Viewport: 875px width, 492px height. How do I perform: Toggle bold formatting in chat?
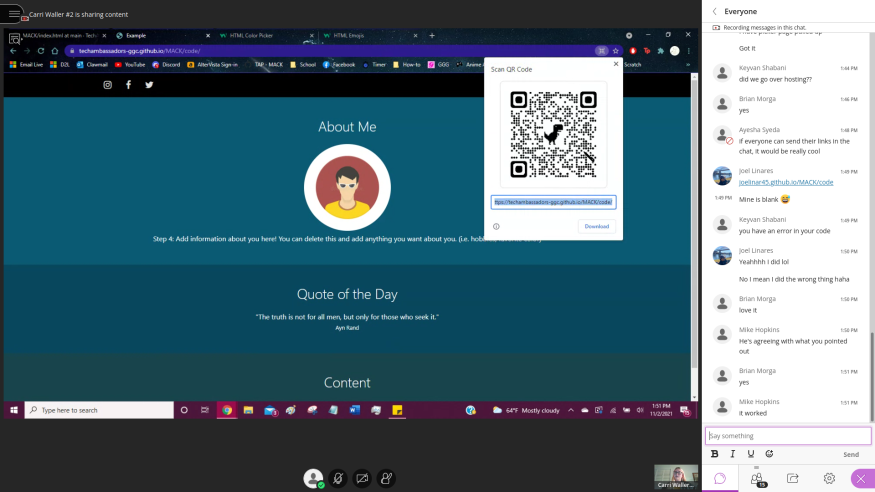714,454
